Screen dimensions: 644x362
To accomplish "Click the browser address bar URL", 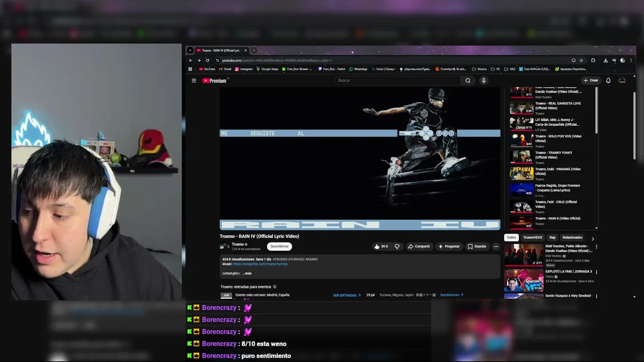I will pos(277,60).
